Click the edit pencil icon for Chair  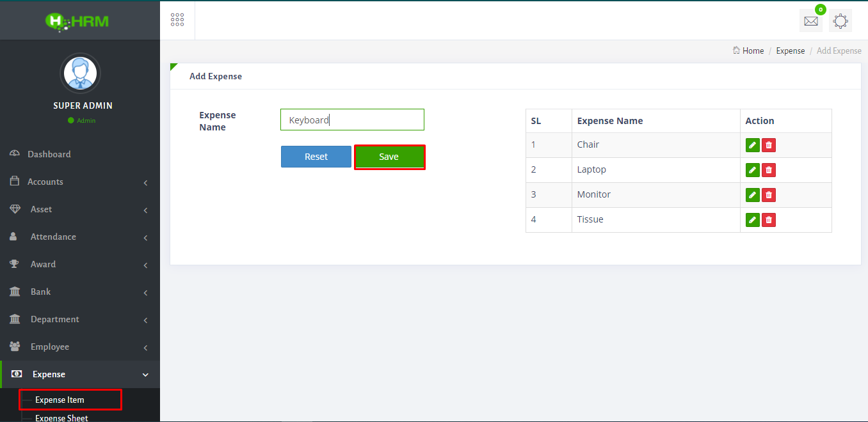(x=753, y=145)
